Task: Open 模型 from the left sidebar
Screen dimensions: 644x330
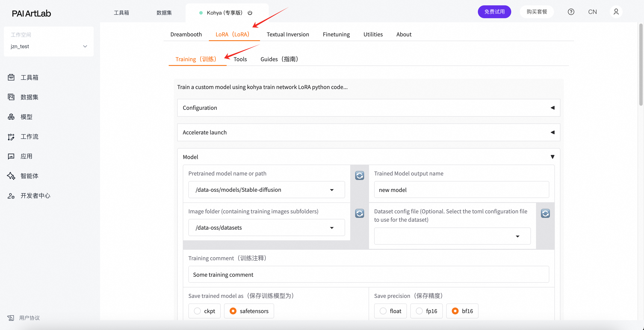Action: tap(26, 117)
